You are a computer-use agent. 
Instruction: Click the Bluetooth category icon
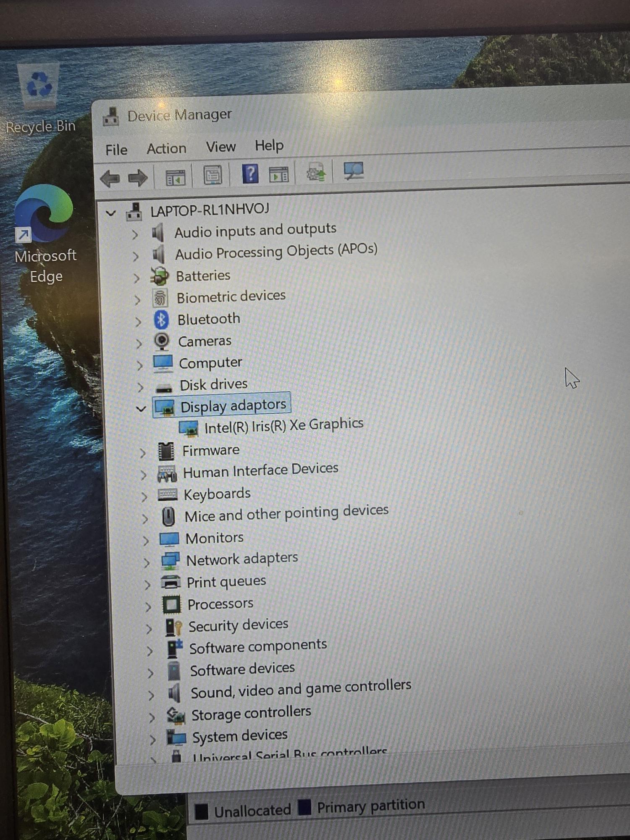(161, 320)
